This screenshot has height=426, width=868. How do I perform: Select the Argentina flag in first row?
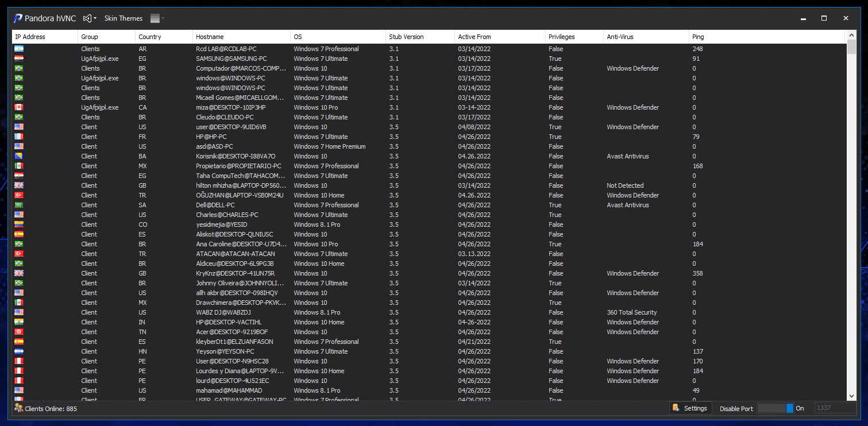(18, 49)
